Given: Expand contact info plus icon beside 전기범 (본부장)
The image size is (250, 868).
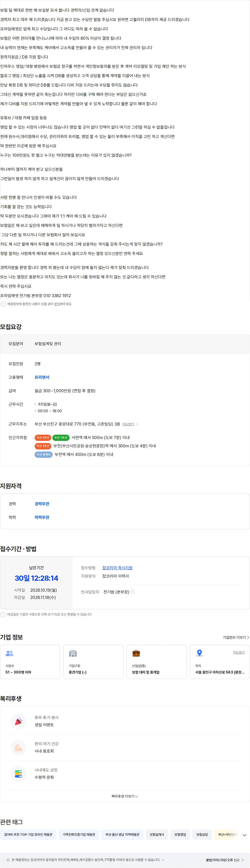Looking at the screenshot, I should (x=133, y=592).
